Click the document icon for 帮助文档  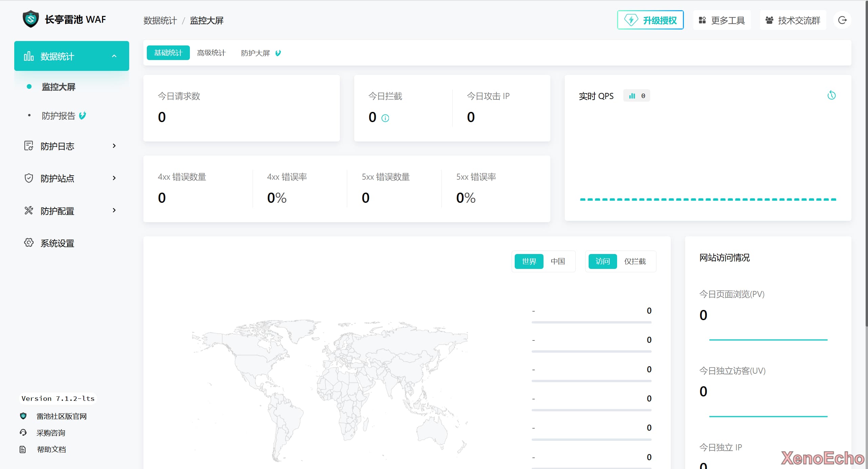[23, 449]
